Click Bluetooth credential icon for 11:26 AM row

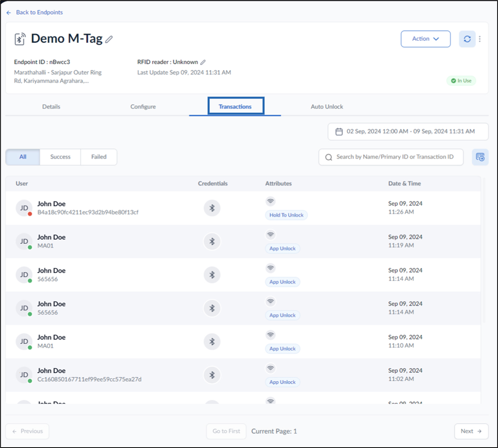(x=212, y=208)
